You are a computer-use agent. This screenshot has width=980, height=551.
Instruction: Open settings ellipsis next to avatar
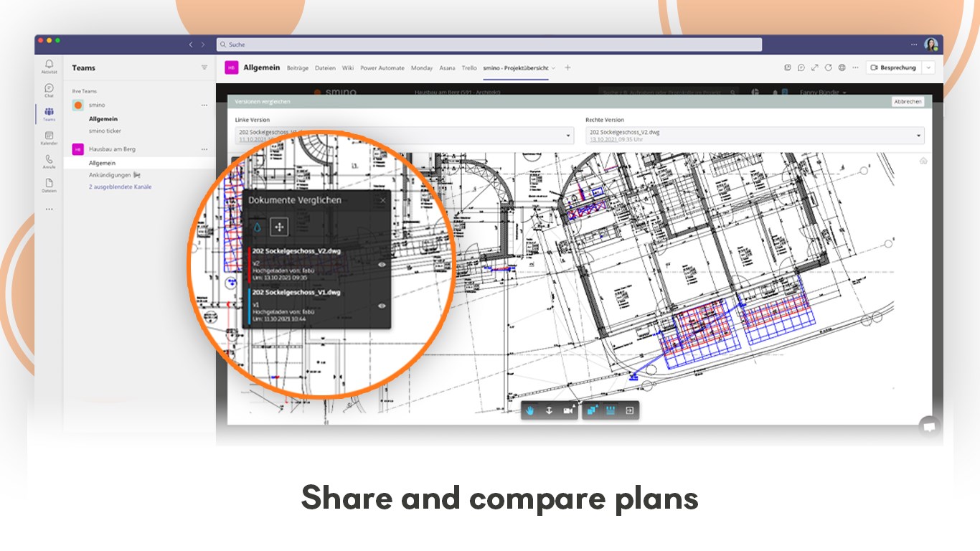pos(914,44)
